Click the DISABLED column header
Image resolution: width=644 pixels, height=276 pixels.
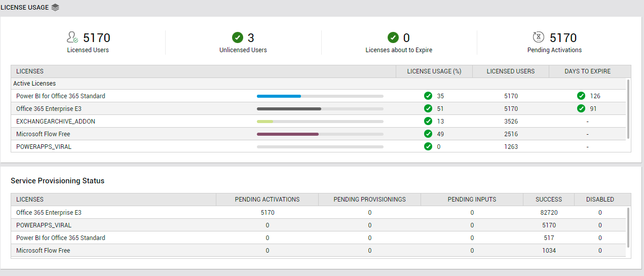(x=600, y=200)
